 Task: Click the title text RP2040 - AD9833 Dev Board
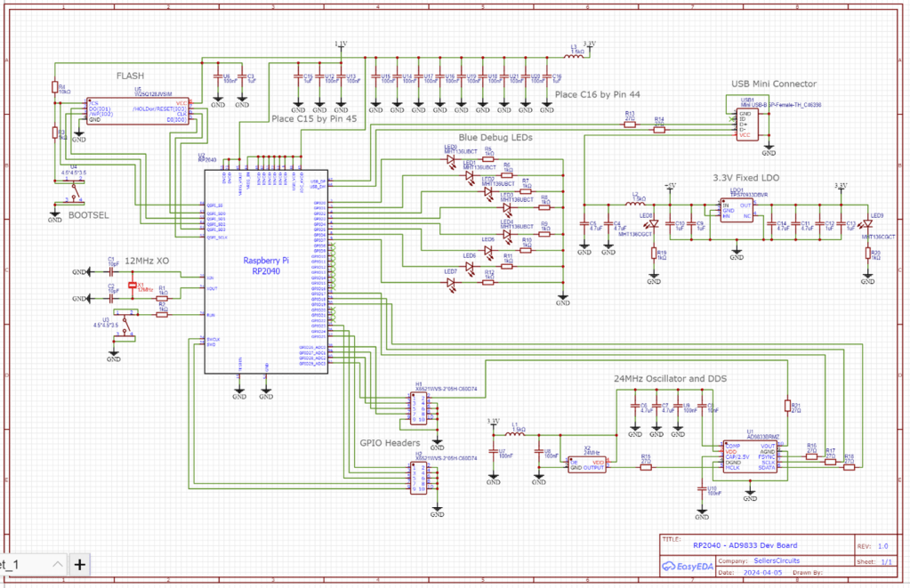(x=745, y=545)
